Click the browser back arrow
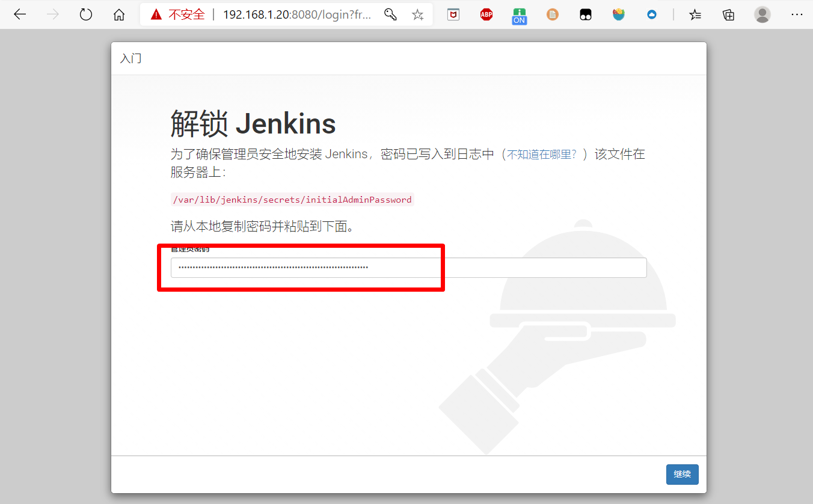Screen dimensions: 813x504 (x=20, y=14)
